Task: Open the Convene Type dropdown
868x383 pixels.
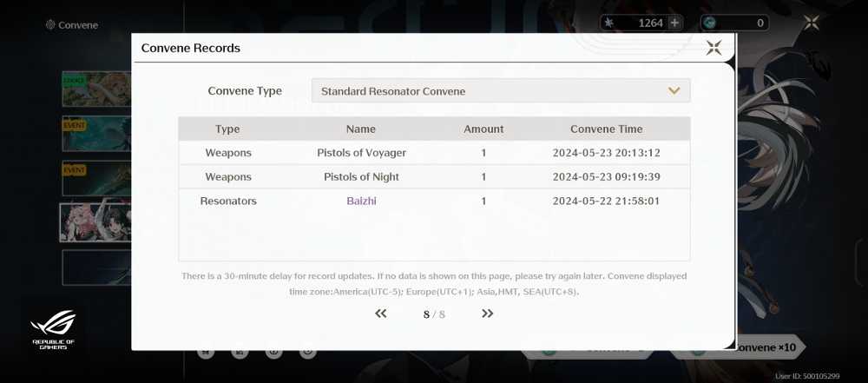Action: pyautogui.click(x=501, y=91)
